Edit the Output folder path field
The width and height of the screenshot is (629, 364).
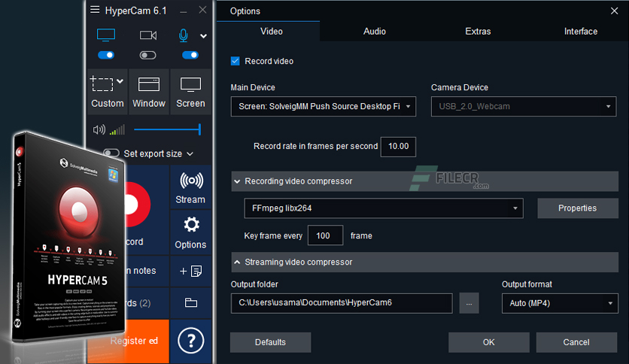pos(342,303)
